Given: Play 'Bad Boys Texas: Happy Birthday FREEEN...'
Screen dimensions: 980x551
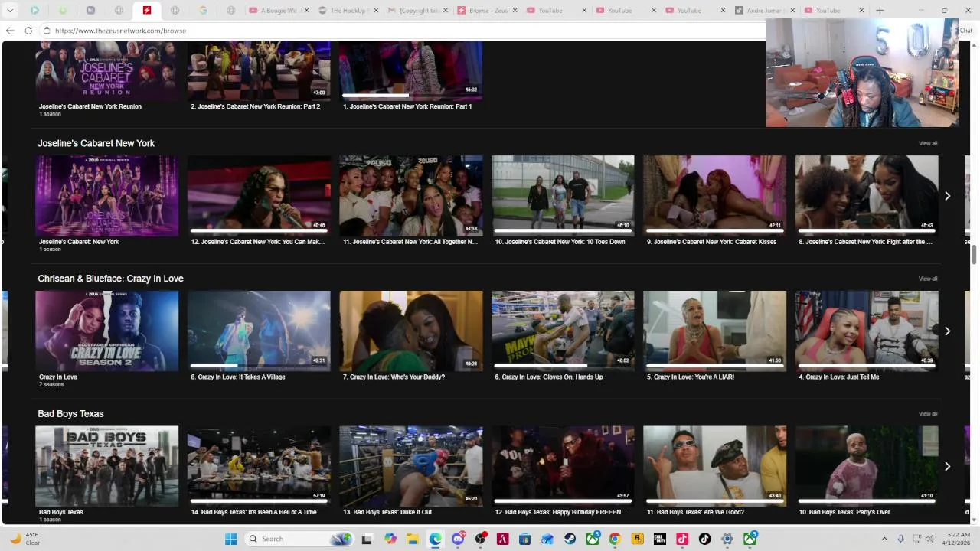Looking at the screenshot, I should pos(563,466).
